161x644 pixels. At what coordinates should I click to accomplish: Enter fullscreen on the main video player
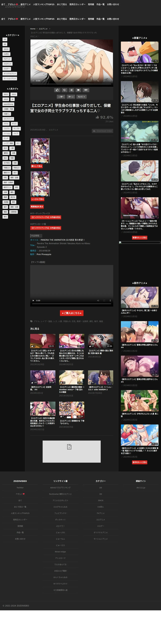(x=104, y=81)
